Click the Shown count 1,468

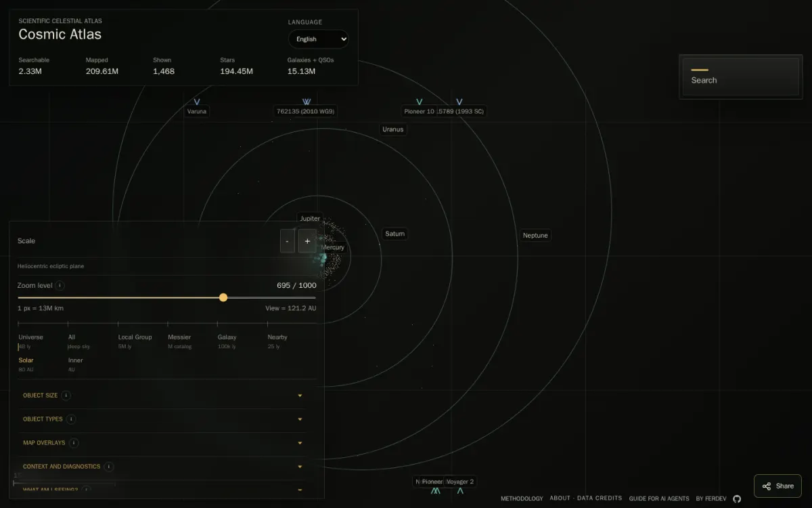[x=164, y=71]
